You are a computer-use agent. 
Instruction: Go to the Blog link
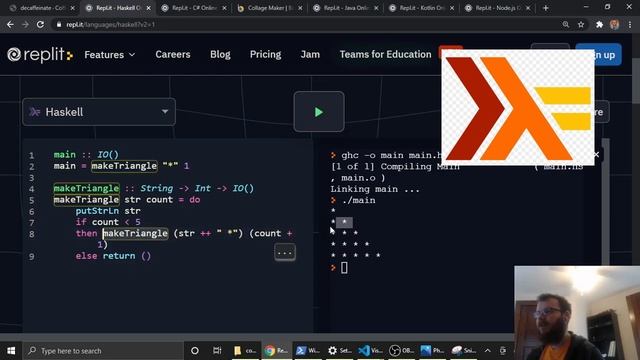coord(220,54)
